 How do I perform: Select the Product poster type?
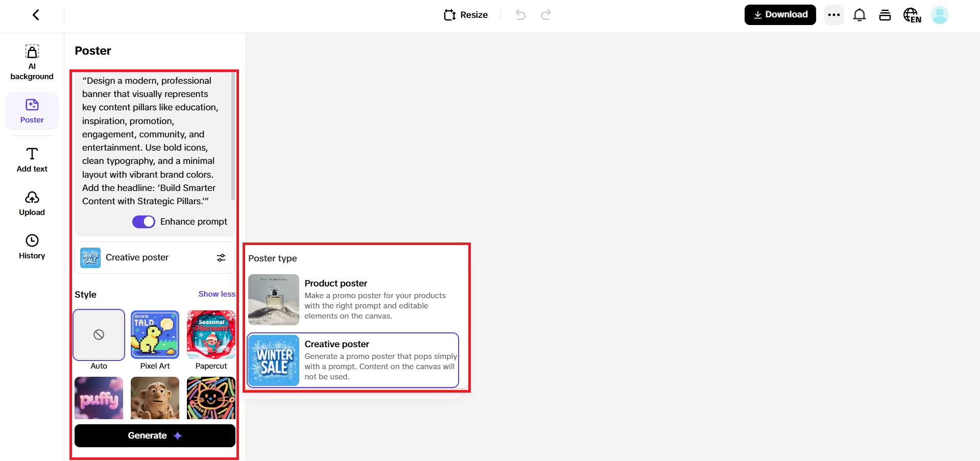coord(352,299)
